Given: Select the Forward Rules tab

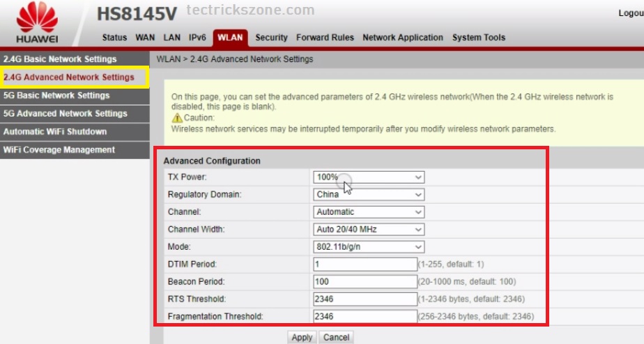Looking at the screenshot, I should (x=325, y=38).
